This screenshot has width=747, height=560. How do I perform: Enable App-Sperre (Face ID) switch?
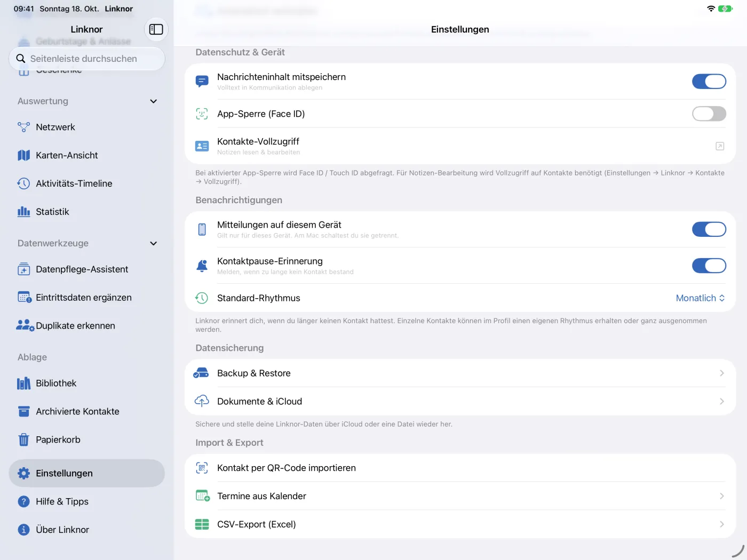pyautogui.click(x=709, y=114)
